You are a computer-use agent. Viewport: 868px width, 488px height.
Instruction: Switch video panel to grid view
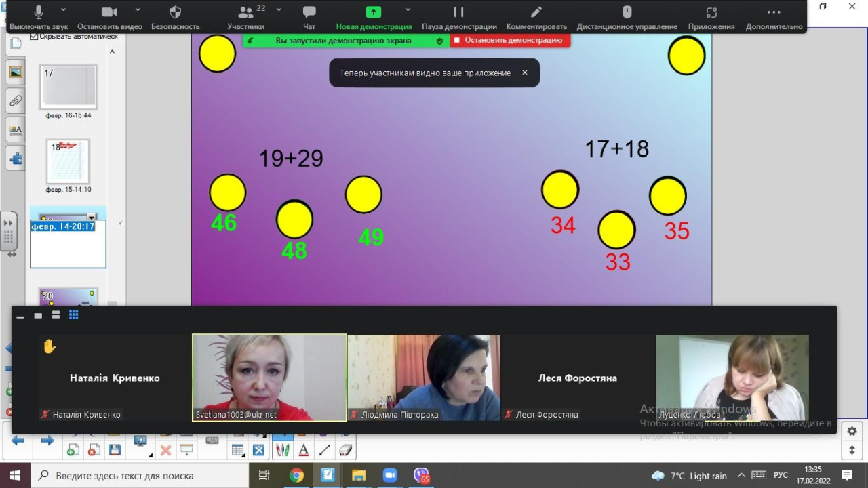tap(74, 315)
